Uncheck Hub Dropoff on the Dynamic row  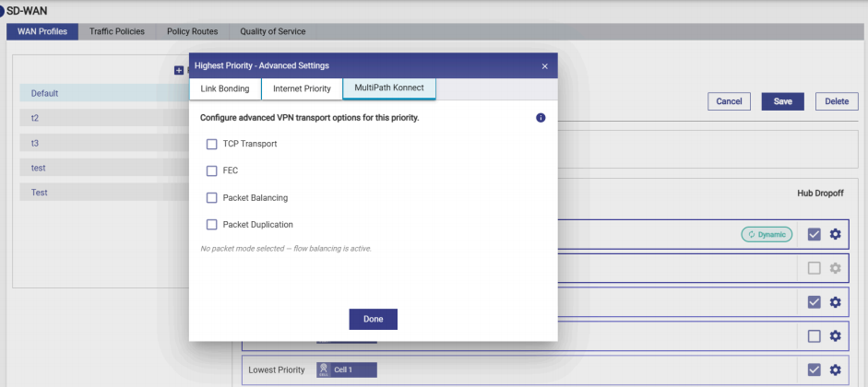814,234
